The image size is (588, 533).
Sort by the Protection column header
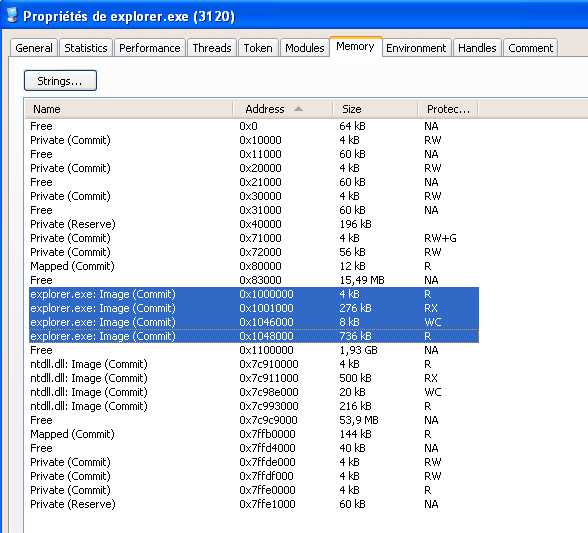click(x=448, y=109)
